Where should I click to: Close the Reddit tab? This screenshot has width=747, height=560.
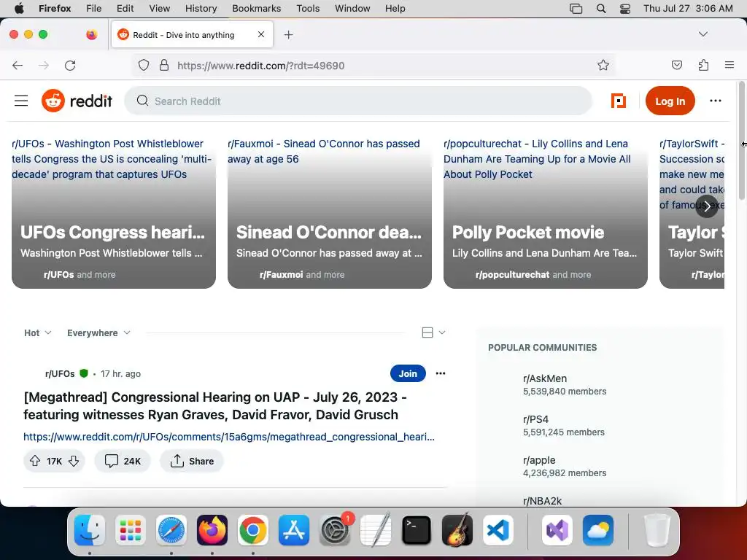coord(261,34)
